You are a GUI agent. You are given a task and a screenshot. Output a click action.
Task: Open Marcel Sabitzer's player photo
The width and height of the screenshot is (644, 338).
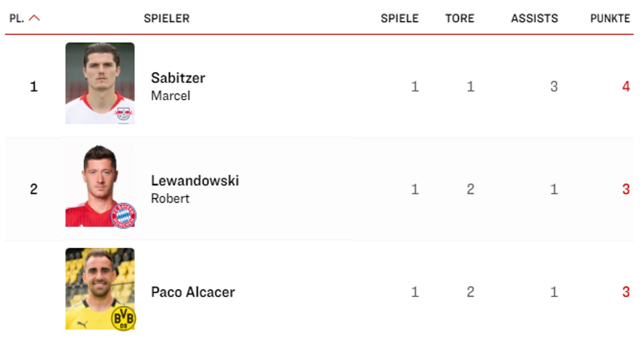(x=100, y=83)
